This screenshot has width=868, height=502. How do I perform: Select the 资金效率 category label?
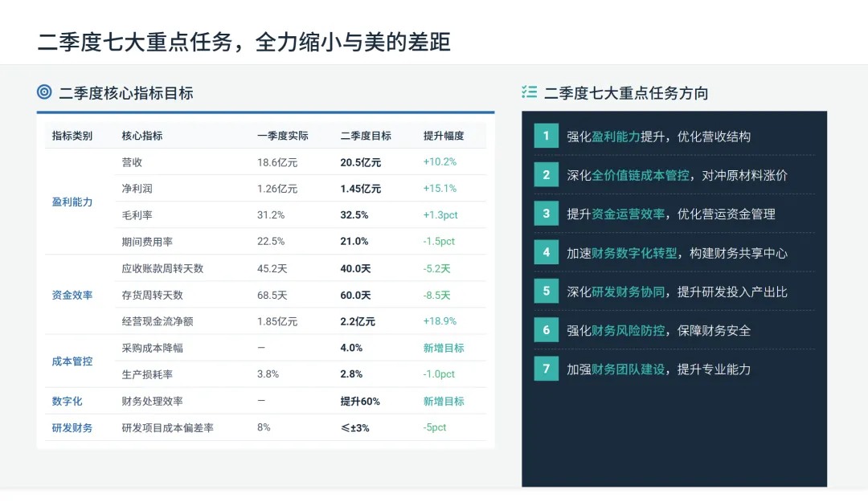tap(72, 295)
